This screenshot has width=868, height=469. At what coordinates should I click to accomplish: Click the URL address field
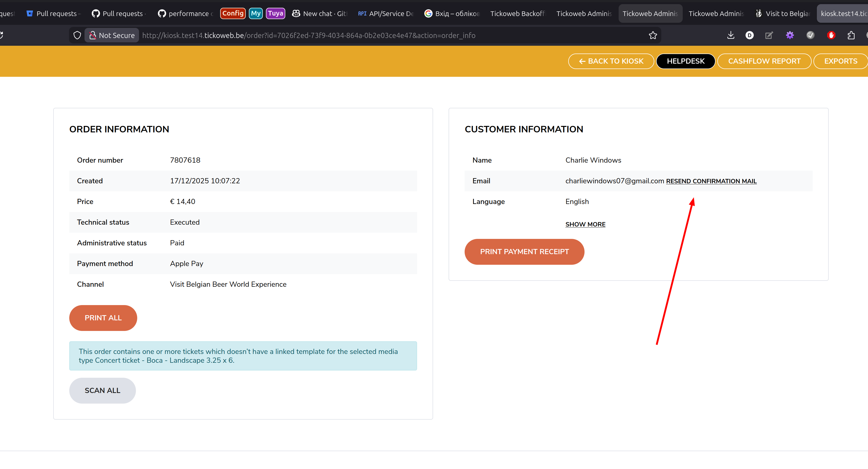tap(371, 35)
